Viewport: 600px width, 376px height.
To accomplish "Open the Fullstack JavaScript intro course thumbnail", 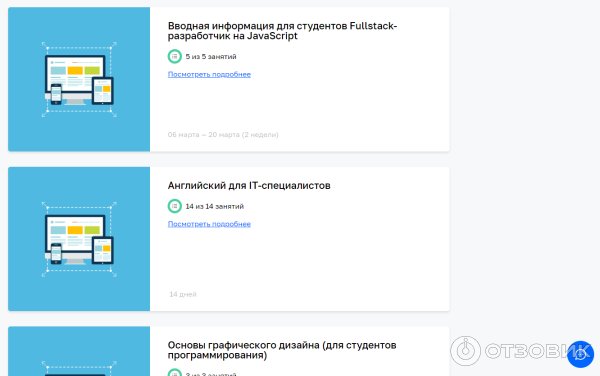I will point(79,79).
